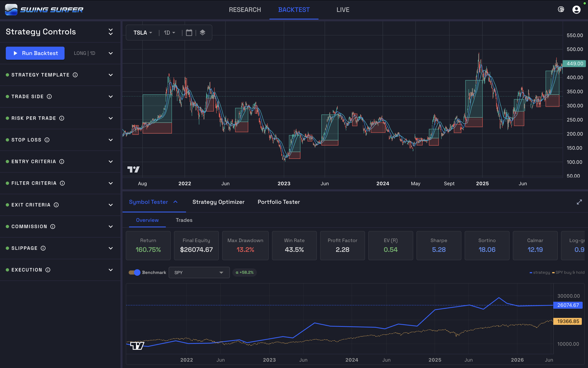This screenshot has height=368, width=588.
Task: Click the Swing Surfer logo
Action: coord(44,10)
